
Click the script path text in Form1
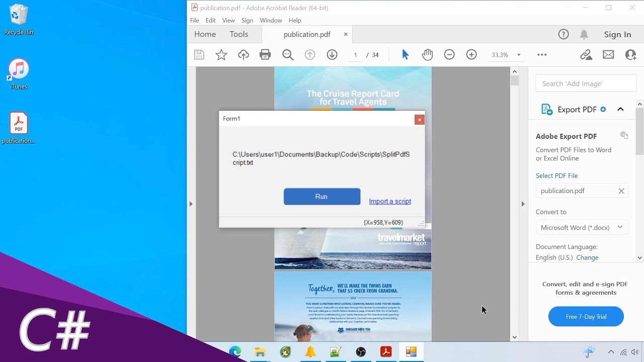(x=321, y=158)
